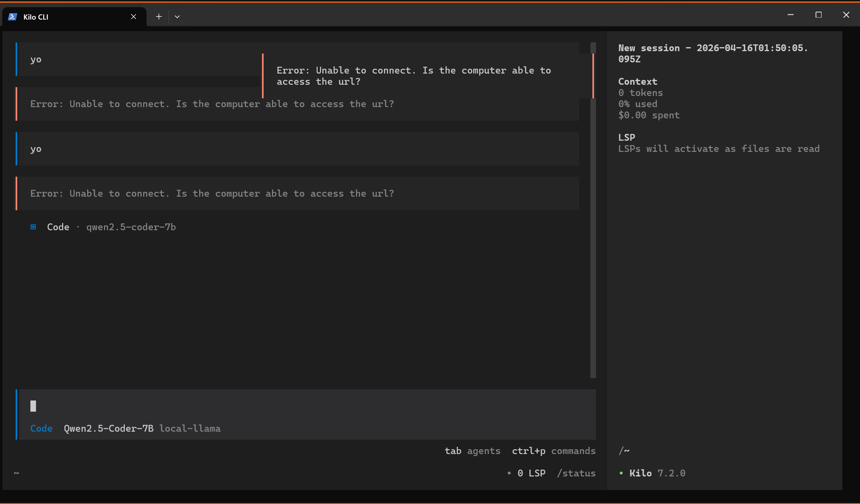The height and width of the screenshot is (504, 860).
Task: Click the local-llama provider label
Action: [190, 428]
